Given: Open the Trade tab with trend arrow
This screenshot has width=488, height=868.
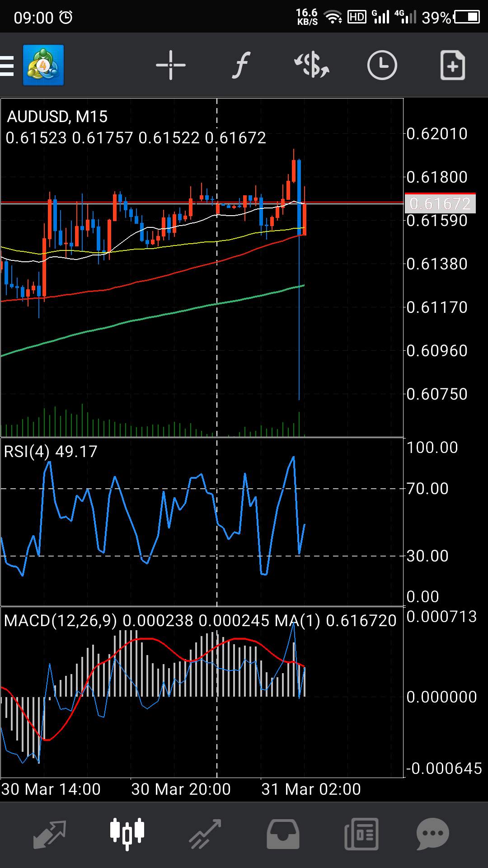Looking at the screenshot, I should pyautogui.click(x=205, y=834).
